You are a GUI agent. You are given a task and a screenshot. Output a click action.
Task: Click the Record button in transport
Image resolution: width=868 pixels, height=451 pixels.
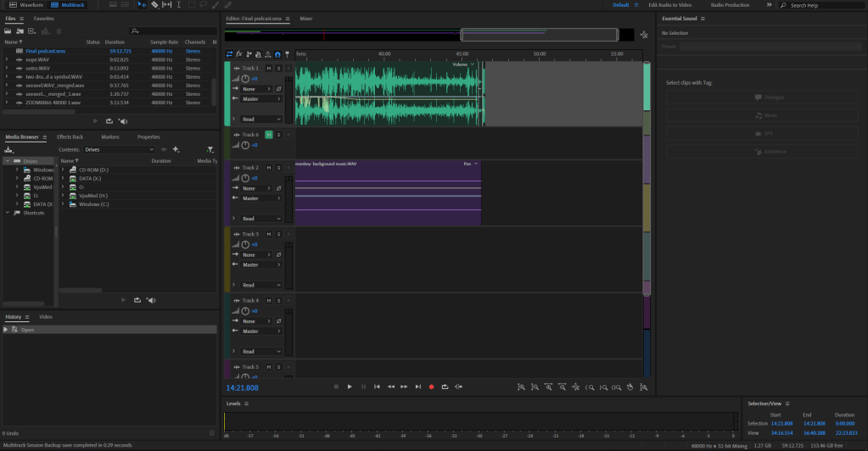[x=431, y=387]
